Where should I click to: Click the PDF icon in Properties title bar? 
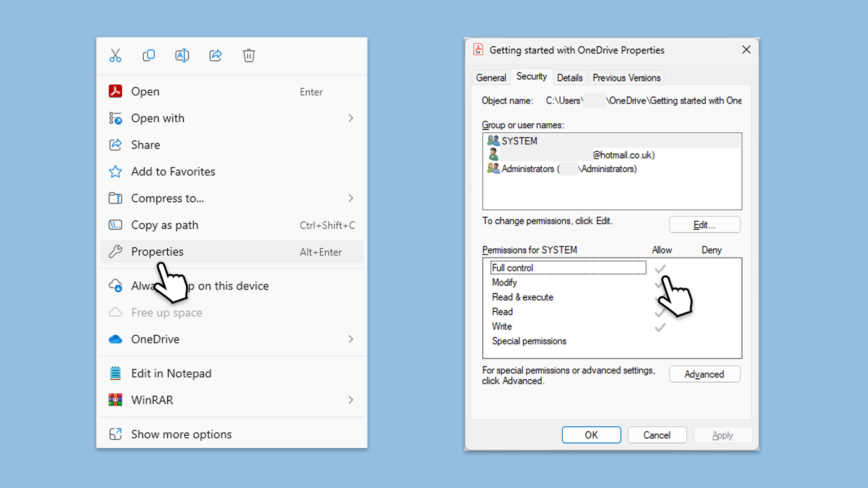pos(478,49)
